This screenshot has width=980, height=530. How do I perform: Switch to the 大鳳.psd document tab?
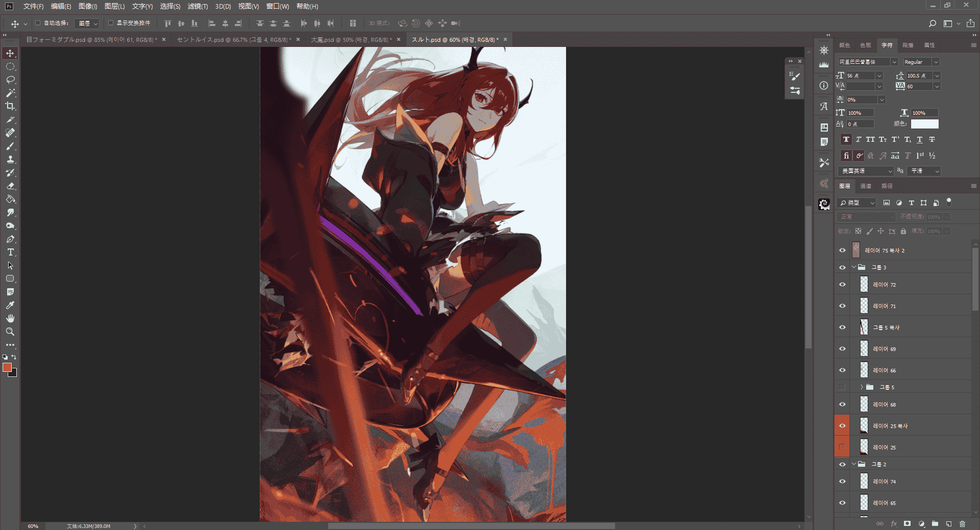(x=351, y=40)
